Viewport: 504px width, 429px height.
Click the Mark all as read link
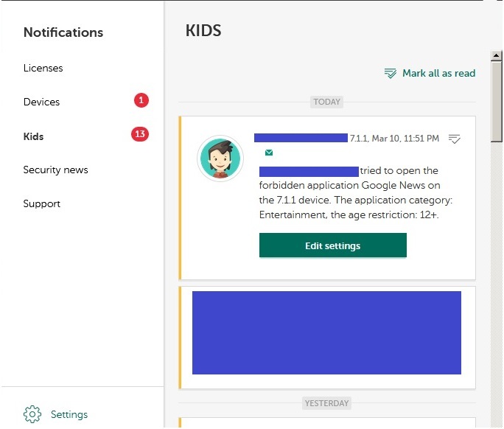tap(438, 74)
